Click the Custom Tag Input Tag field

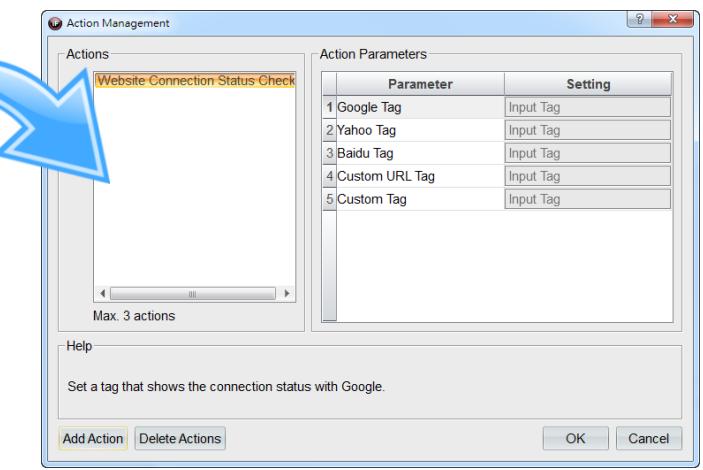[588, 199]
